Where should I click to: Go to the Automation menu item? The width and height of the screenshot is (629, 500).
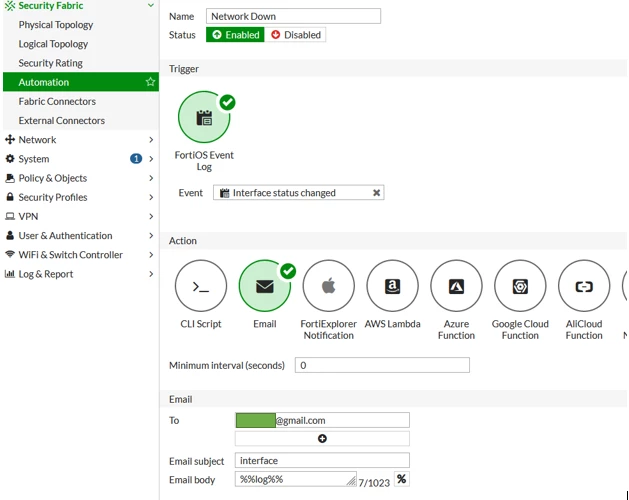point(81,82)
